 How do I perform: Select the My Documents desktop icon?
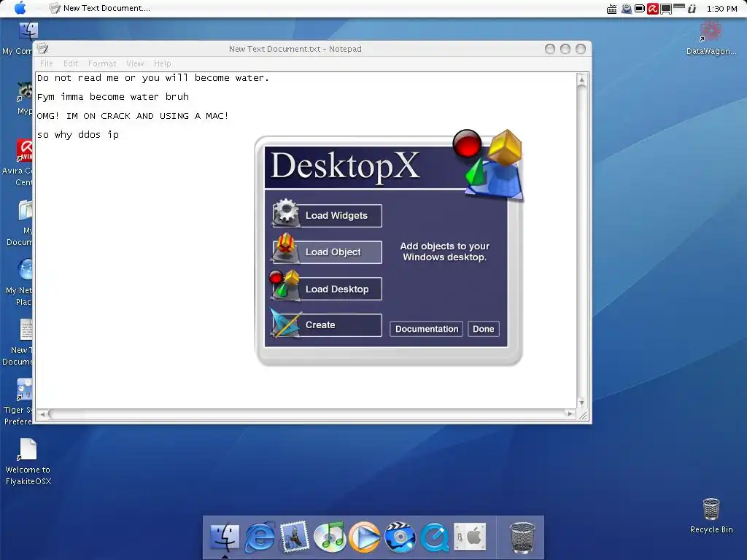20,222
